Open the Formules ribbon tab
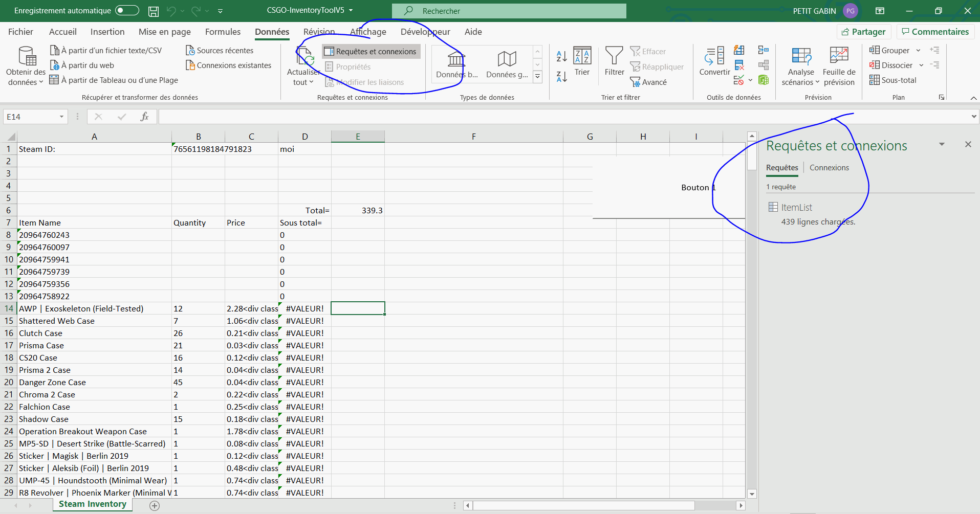This screenshot has height=514, width=980. [x=223, y=32]
